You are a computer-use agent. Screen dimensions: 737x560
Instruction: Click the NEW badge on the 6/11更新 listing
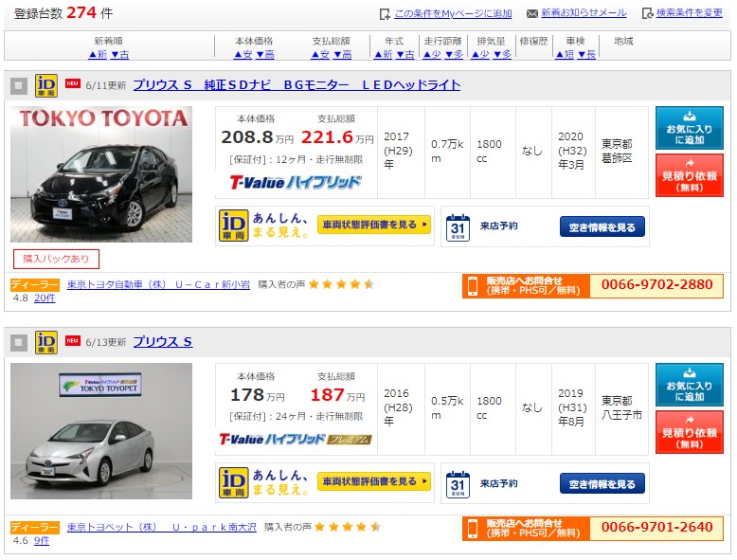click(72, 83)
